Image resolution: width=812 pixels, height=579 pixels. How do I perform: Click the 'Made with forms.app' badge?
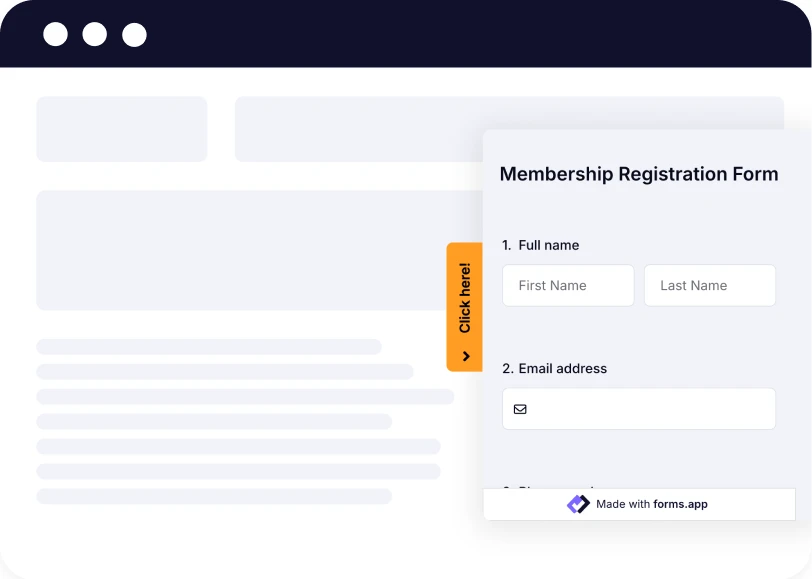coord(639,504)
